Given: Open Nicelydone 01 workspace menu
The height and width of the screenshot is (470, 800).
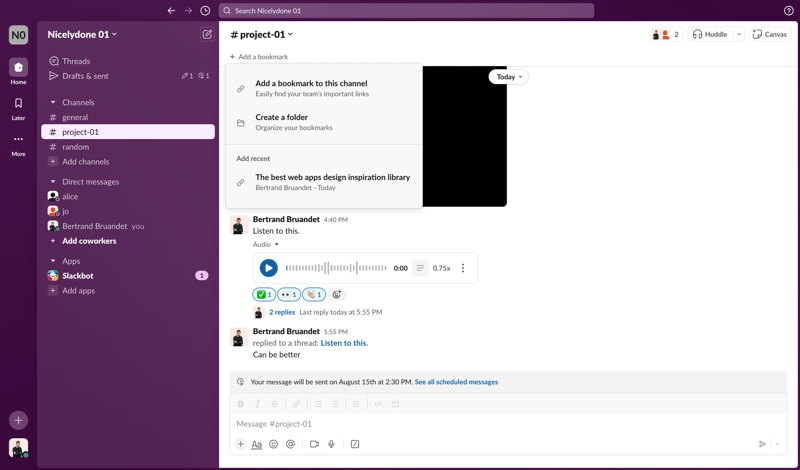Looking at the screenshot, I should pos(82,34).
